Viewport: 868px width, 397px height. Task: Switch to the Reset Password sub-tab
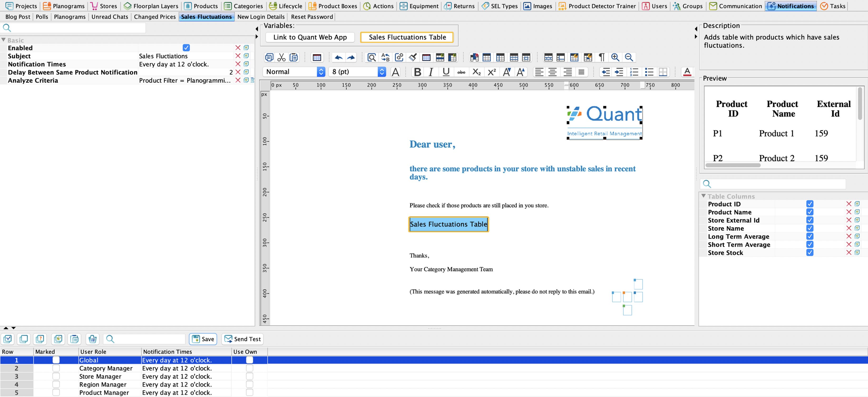(312, 17)
